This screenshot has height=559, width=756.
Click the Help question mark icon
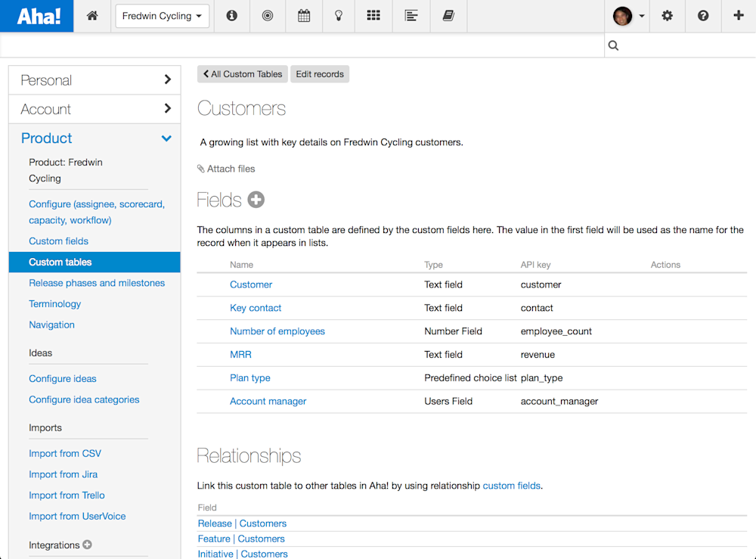pyautogui.click(x=703, y=16)
